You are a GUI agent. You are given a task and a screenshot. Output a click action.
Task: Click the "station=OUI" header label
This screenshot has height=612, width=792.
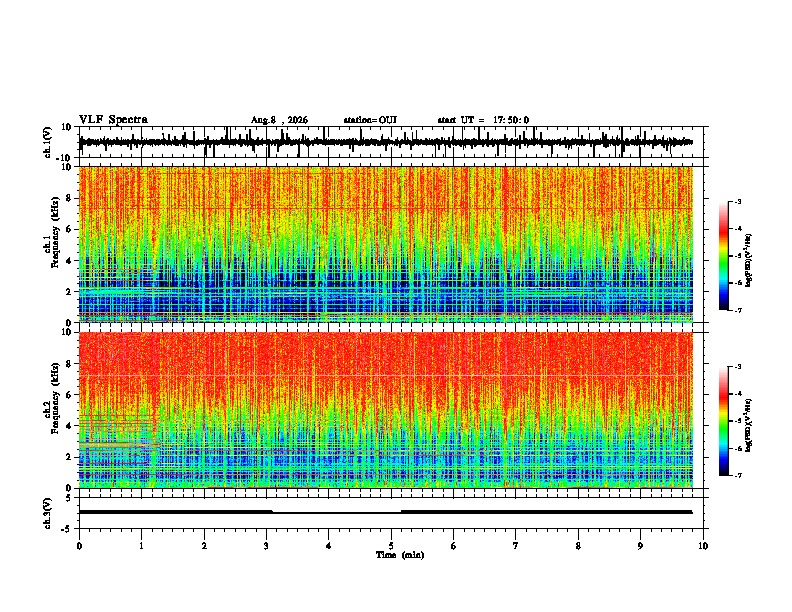(370, 120)
